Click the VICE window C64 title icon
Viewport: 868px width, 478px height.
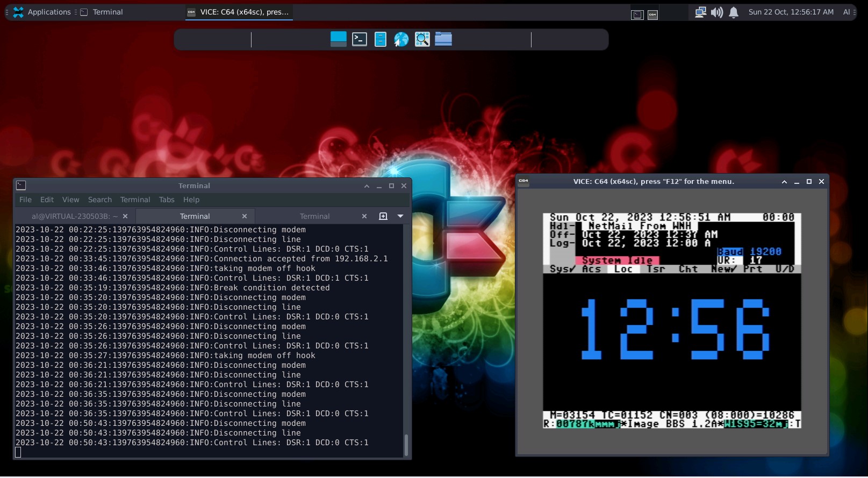523,181
